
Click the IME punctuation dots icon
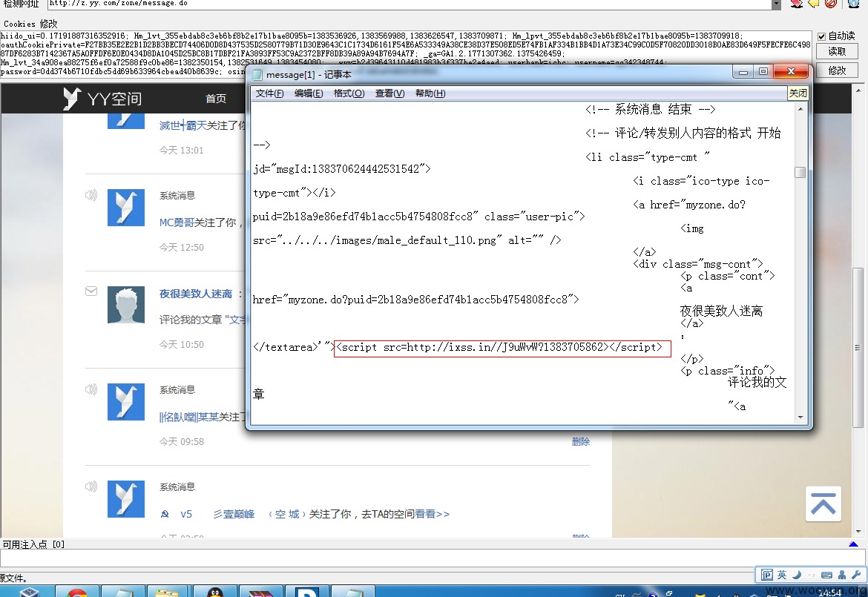812,575
